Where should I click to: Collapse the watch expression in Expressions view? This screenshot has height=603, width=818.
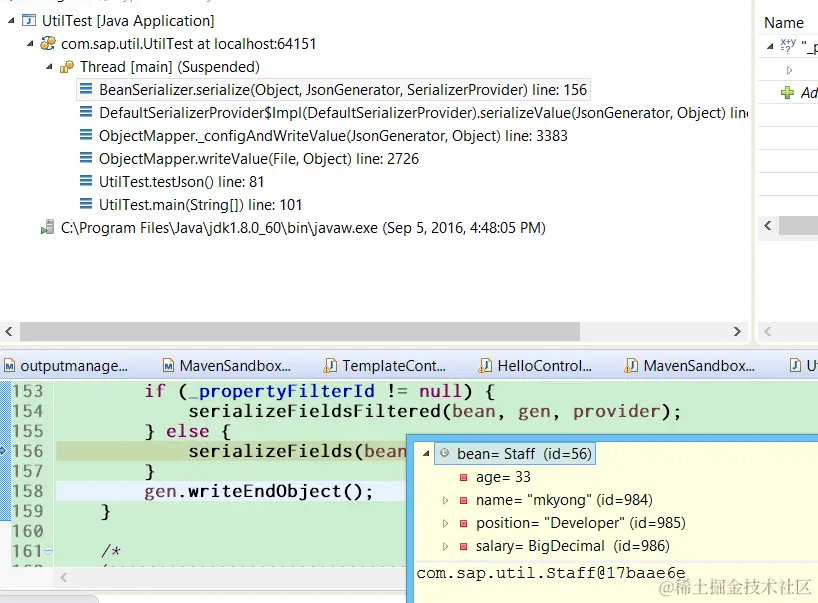click(770, 46)
